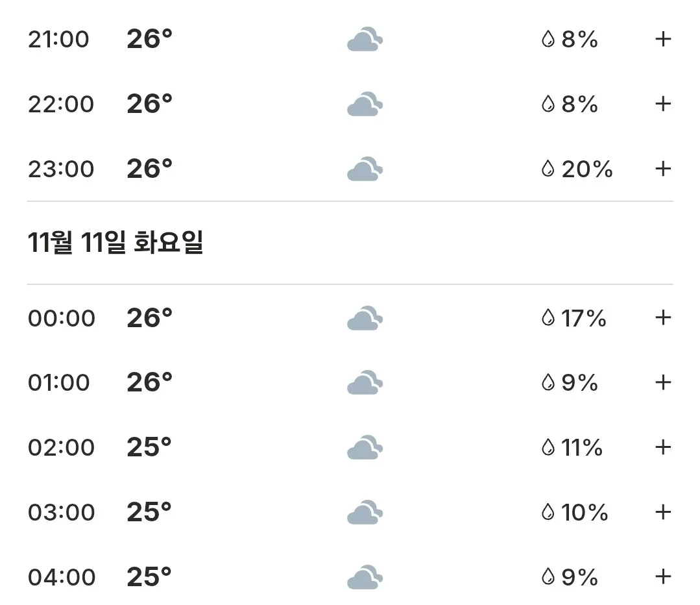Image resolution: width=700 pixels, height=605 pixels.
Task: Click the cloudy night icon at 23:00
Action: pos(365,169)
